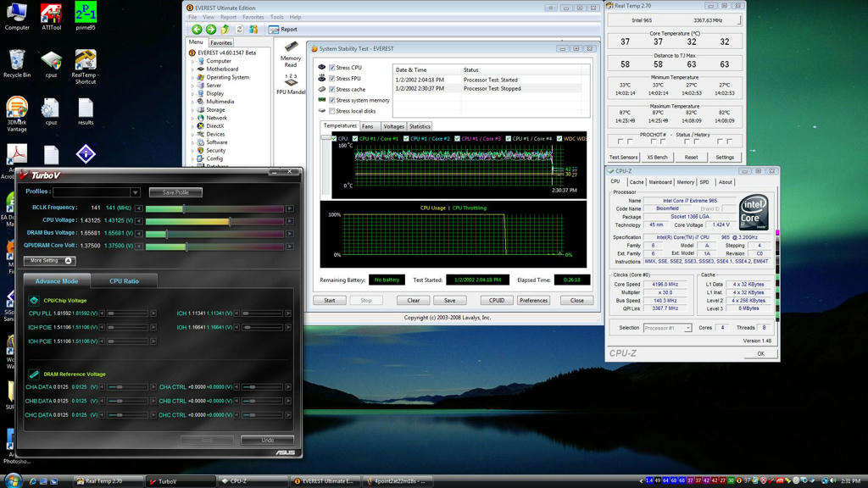
Task: Toggle the CPU #1 / Core #2 graph checkbox
Action: pyautogui.click(x=406, y=139)
